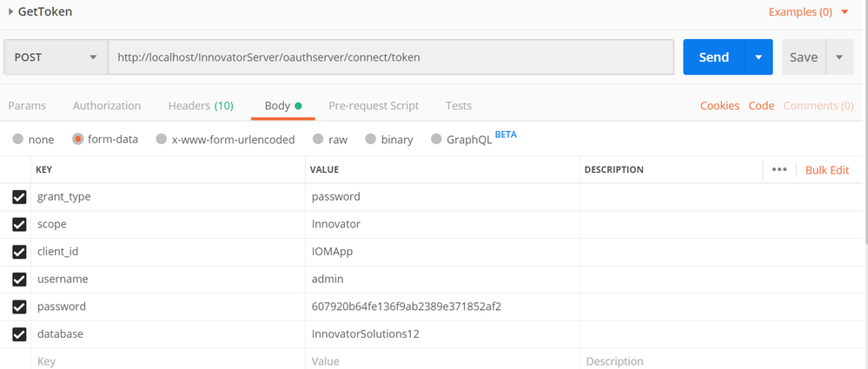The width and height of the screenshot is (868, 369).
Task: Uncheck the grant_type row checkbox
Action: (19, 197)
